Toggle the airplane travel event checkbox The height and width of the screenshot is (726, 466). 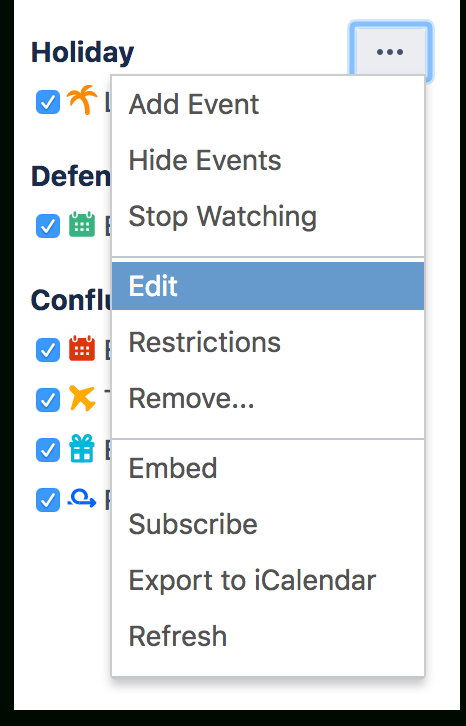pyautogui.click(x=48, y=400)
